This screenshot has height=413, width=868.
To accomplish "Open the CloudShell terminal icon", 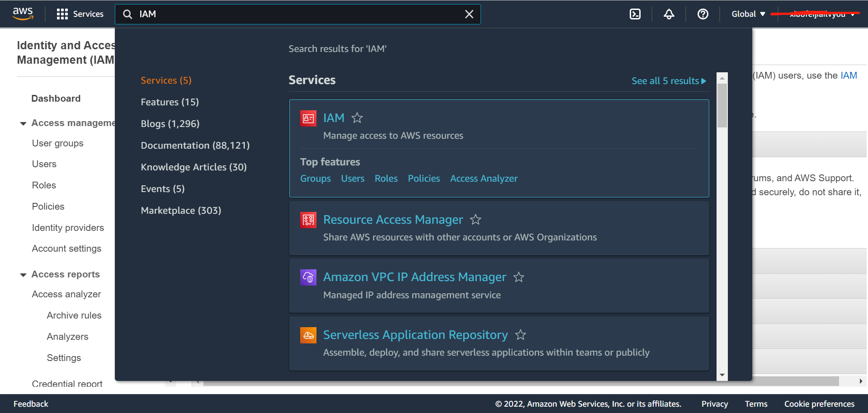I will [635, 14].
